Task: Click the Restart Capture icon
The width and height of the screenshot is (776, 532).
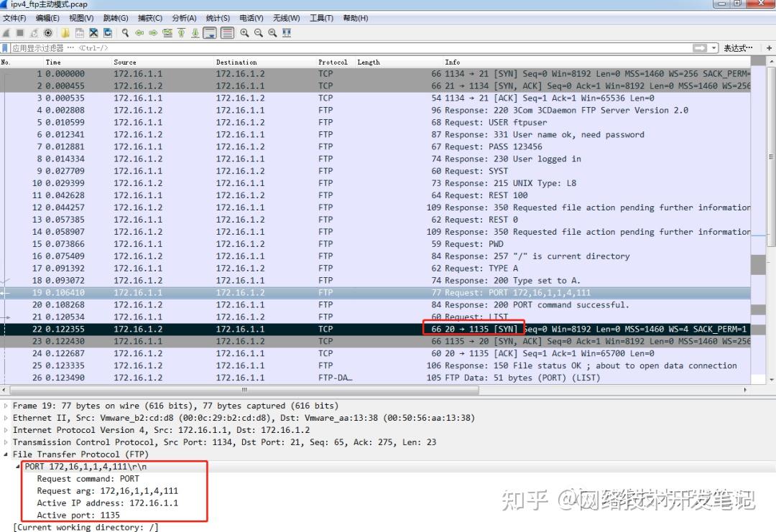Action: [34, 32]
